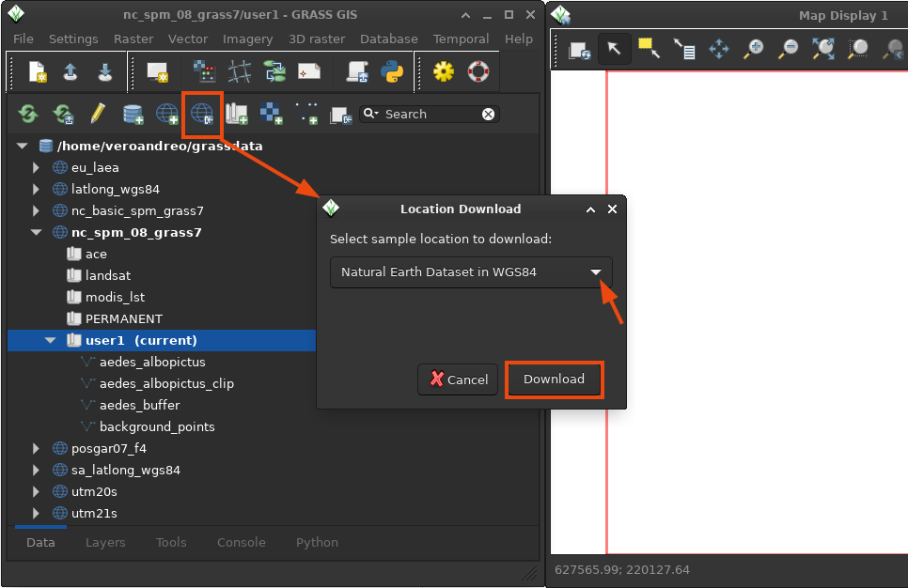Expand the latlong_wgs84 location
The image size is (908, 588).
pos(36,189)
